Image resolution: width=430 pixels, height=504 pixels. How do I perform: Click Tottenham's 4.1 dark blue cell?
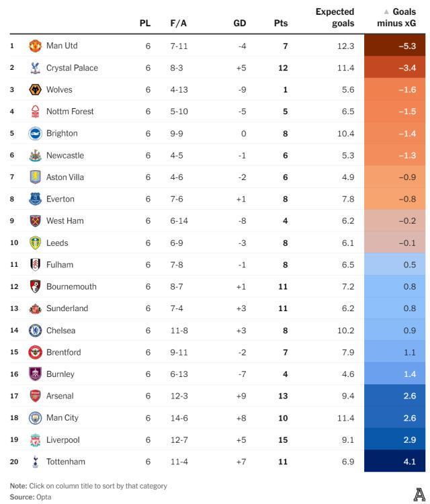tap(396, 462)
